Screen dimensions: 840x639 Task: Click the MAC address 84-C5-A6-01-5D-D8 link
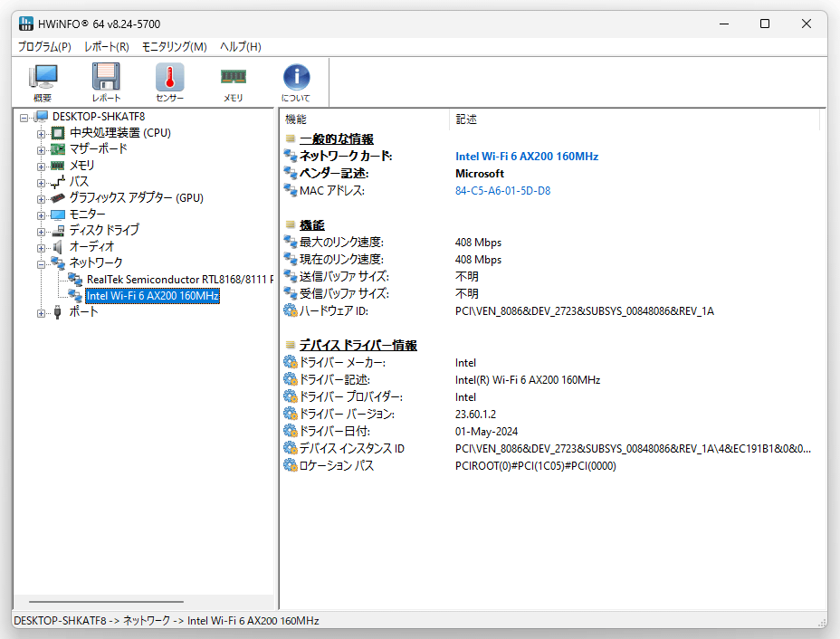pos(502,191)
